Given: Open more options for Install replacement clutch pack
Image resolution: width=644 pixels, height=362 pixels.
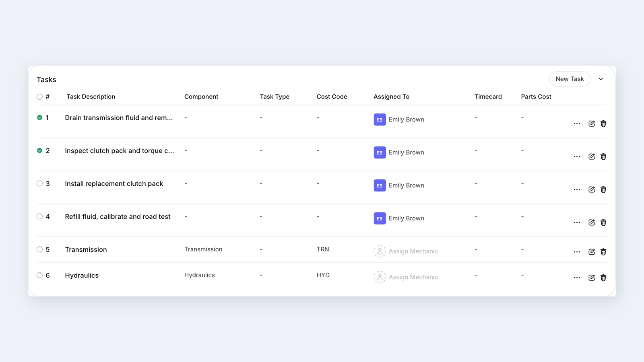Looking at the screenshot, I should click(x=577, y=189).
